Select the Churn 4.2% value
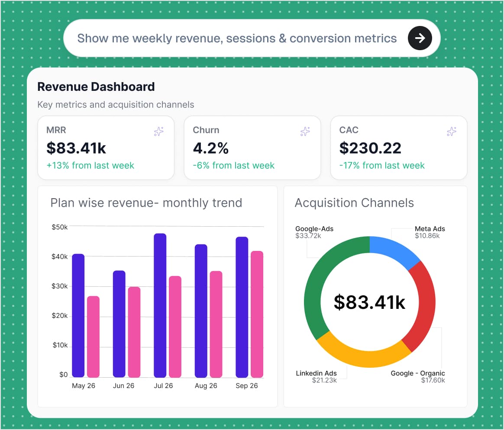Image resolution: width=504 pixels, height=430 pixels. click(210, 148)
